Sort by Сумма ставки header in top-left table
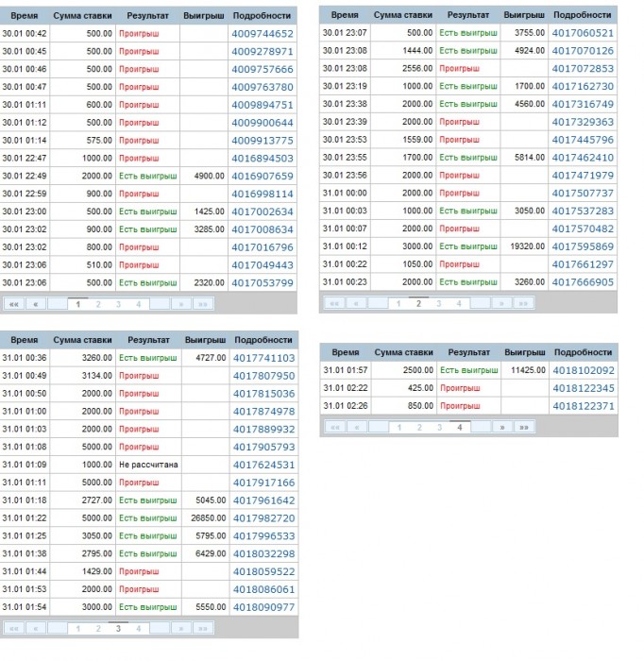Image resolution: width=644 pixels, height=661 pixels. [x=82, y=16]
